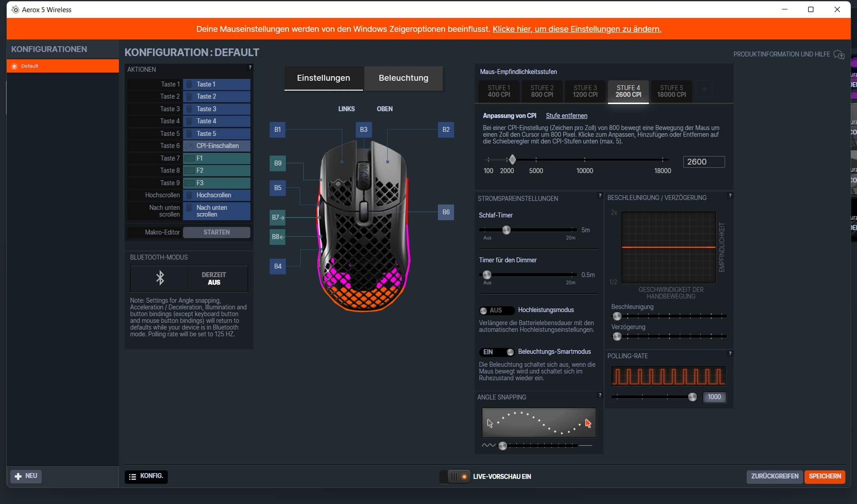Click help icon in Aktionen panel
The image size is (857, 504).
tap(250, 68)
